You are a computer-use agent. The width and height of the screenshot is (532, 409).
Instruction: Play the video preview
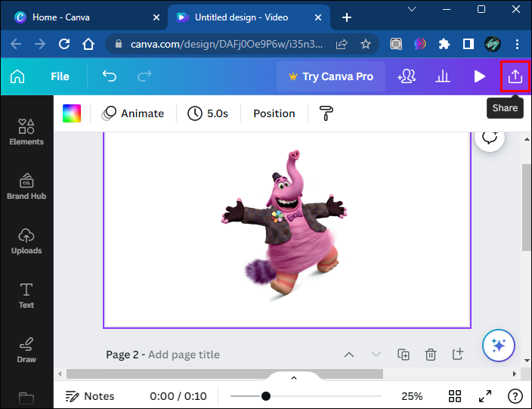click(479, 76)
